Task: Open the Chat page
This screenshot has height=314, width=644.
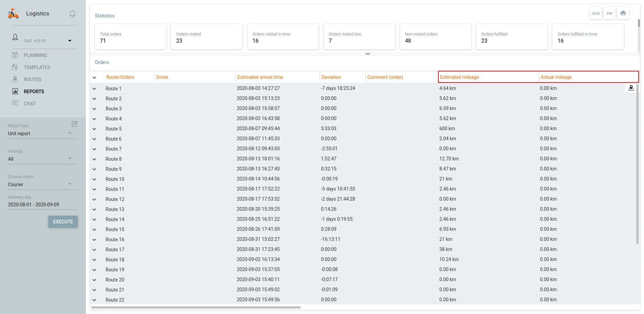Action: 30,104
